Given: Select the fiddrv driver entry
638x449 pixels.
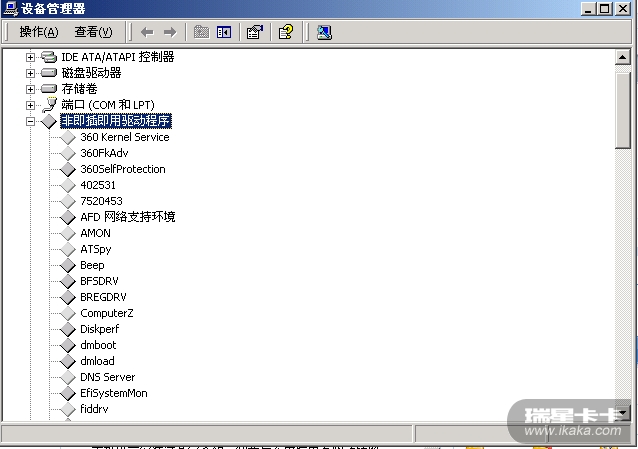Looking at the screenshot, I should [x=94, y=409].
